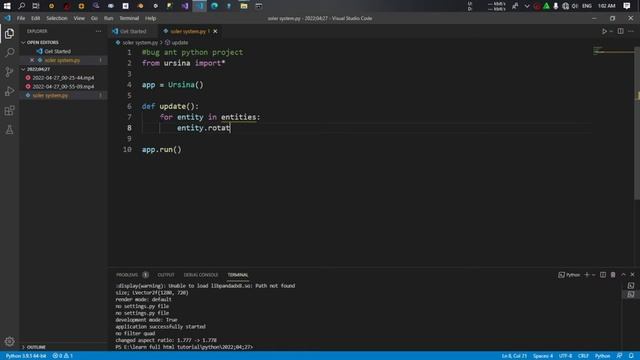The height and width of the screenshot is (360, 640).
Task: Click update symbol in breadcrumb
Action: (177, 42)
